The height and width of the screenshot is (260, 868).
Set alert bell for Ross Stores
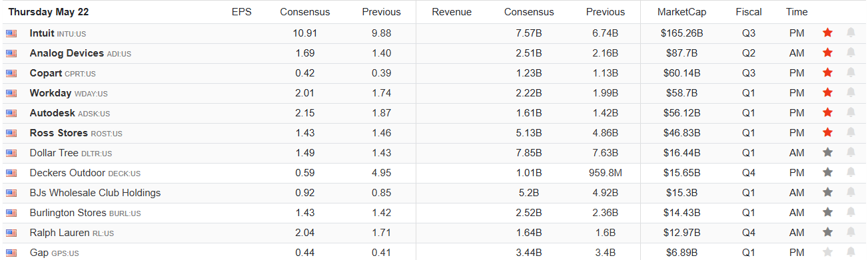coord(851,132)
